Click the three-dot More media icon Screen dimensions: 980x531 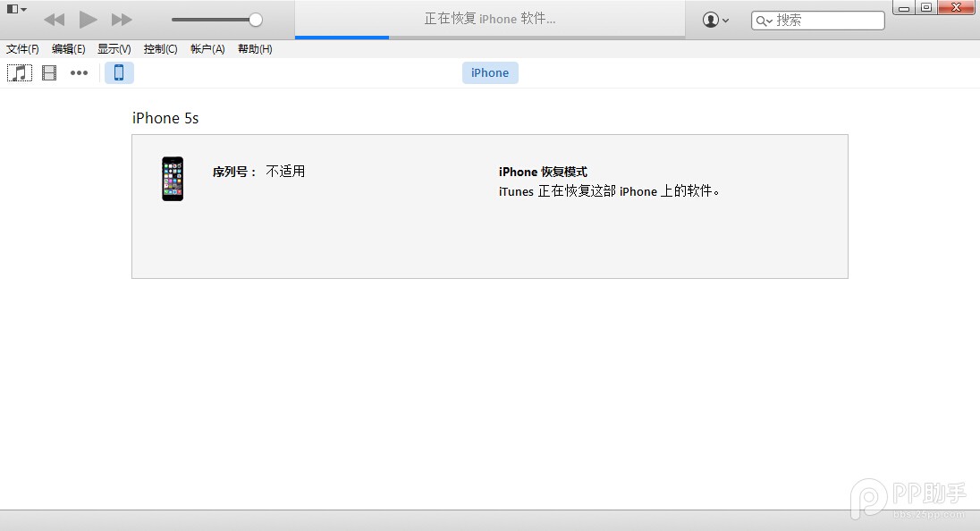[80, 73]
